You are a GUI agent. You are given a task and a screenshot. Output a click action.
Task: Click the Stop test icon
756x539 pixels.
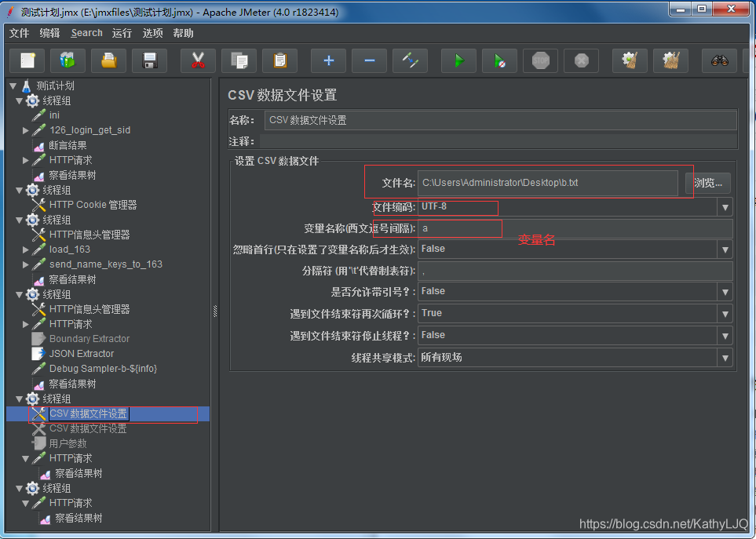[x=540, y=60]
